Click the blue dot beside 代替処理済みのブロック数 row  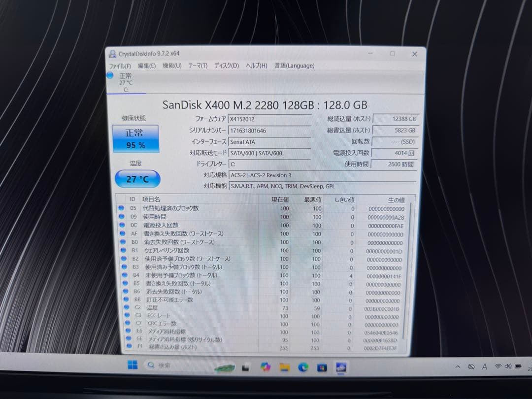click(x=121, y=208)
